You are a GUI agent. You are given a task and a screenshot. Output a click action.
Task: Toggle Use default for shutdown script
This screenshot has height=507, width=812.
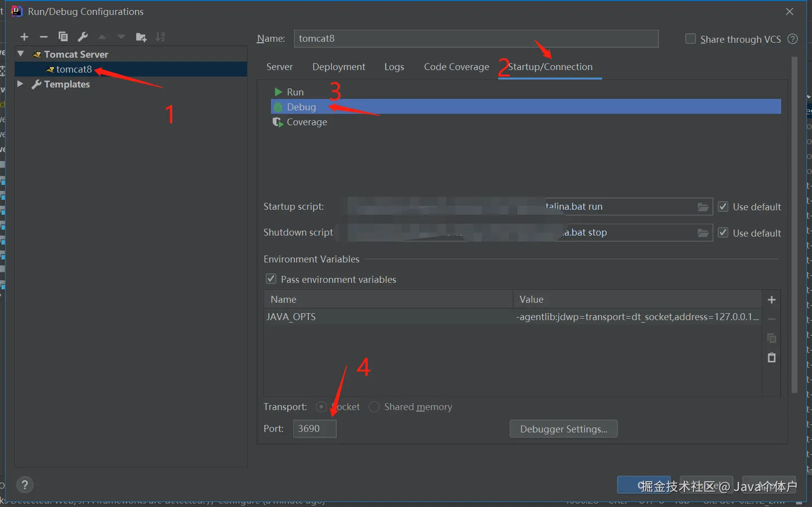(x=723, y=233)
